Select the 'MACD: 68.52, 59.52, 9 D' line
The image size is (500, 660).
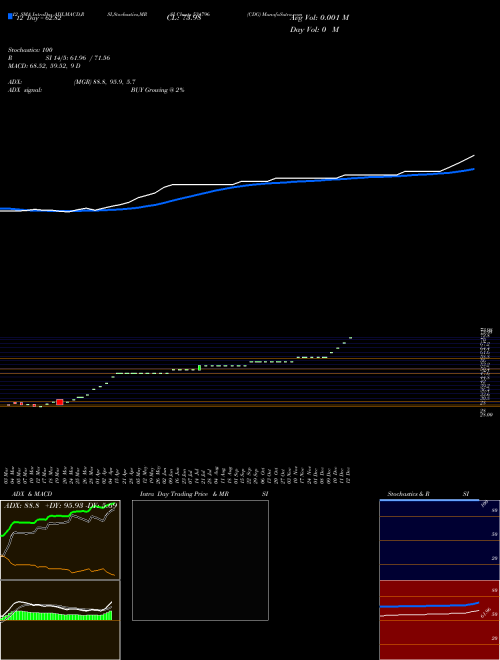pos(44,66)
